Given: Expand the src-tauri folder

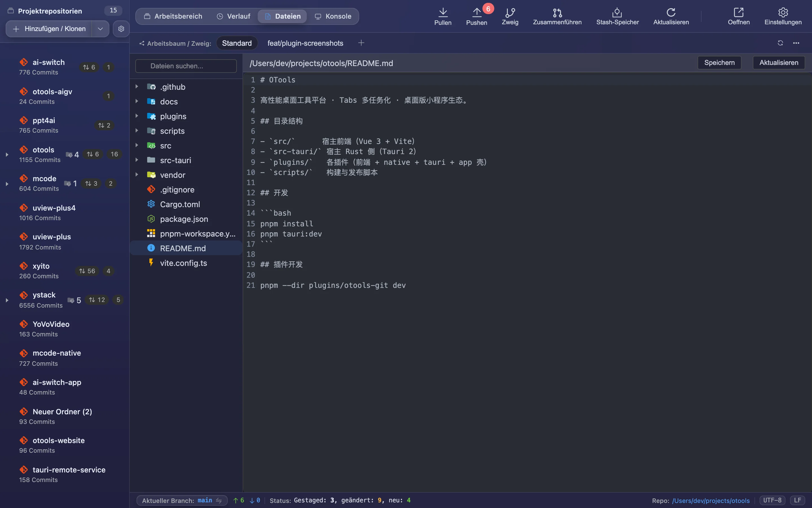Looking at the screenshot, I should (x=136, y=160).
